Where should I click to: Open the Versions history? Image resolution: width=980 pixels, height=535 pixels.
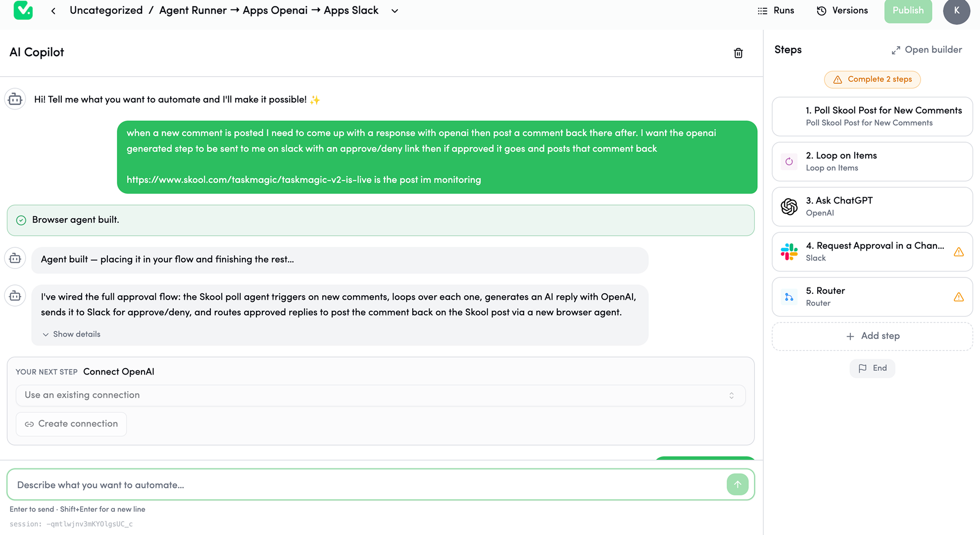coord(842,11)
